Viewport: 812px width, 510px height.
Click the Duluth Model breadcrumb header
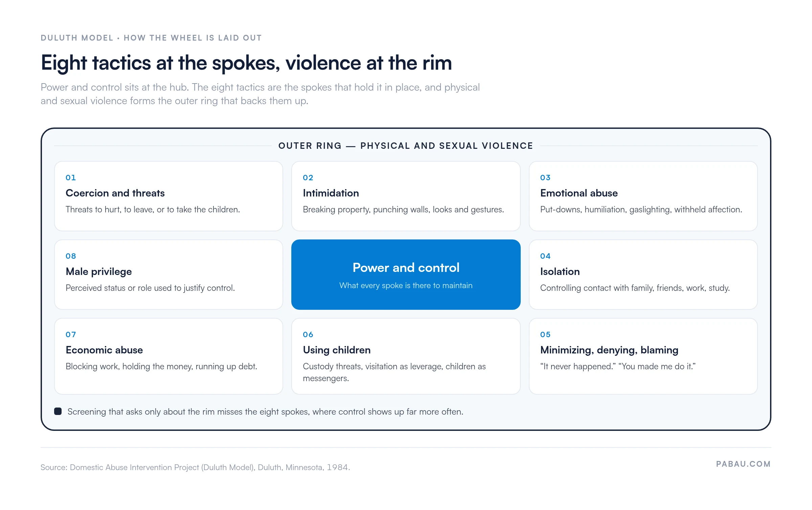(x=151, y=38)
